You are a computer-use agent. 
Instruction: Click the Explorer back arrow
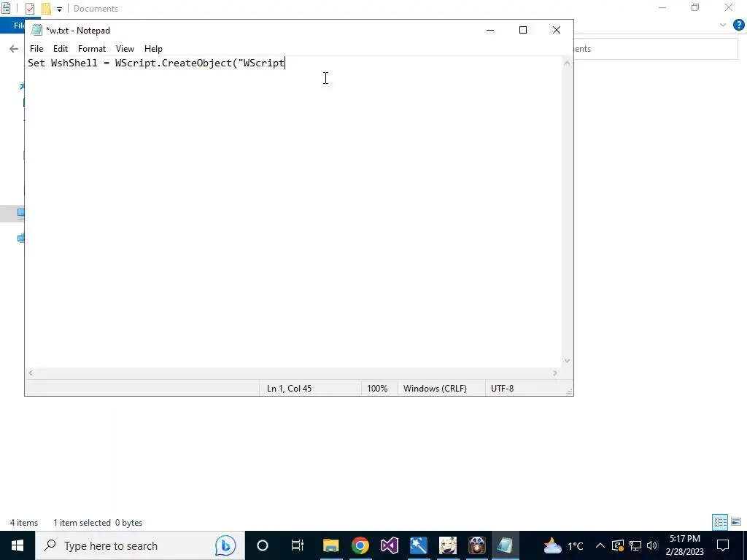click(14, 49)
